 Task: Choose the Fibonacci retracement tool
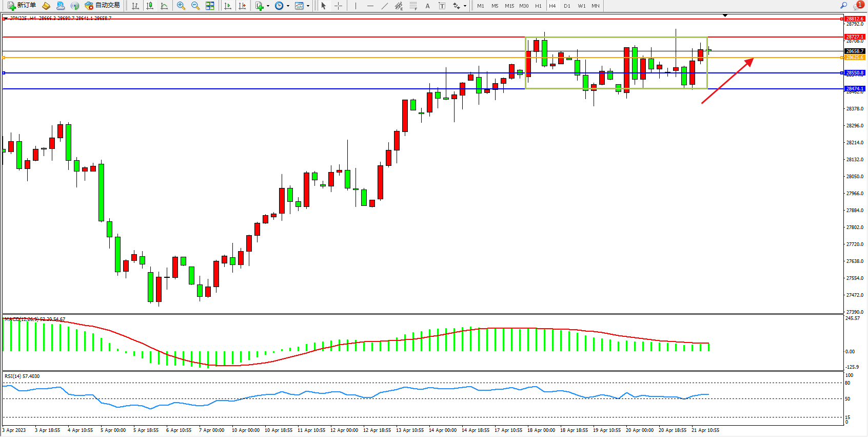coord(413,6)
